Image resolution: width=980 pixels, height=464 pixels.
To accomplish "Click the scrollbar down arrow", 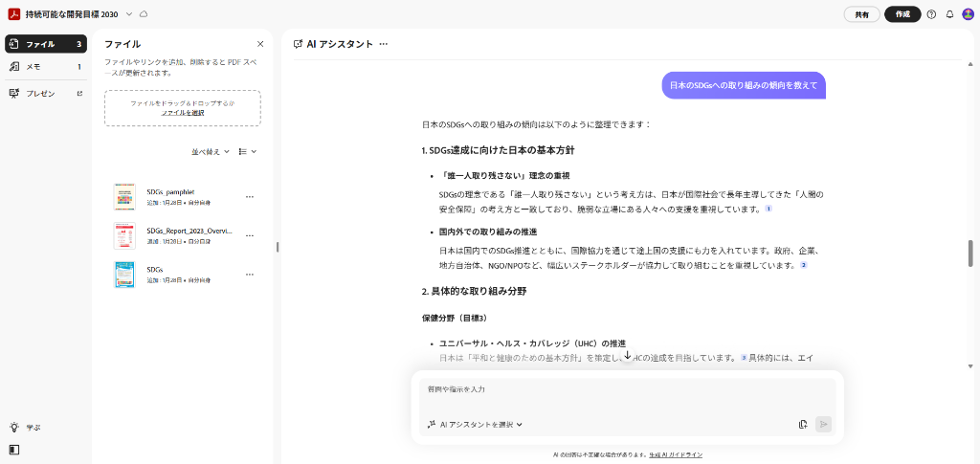I will pyautogui.click(x=970, y=366).
